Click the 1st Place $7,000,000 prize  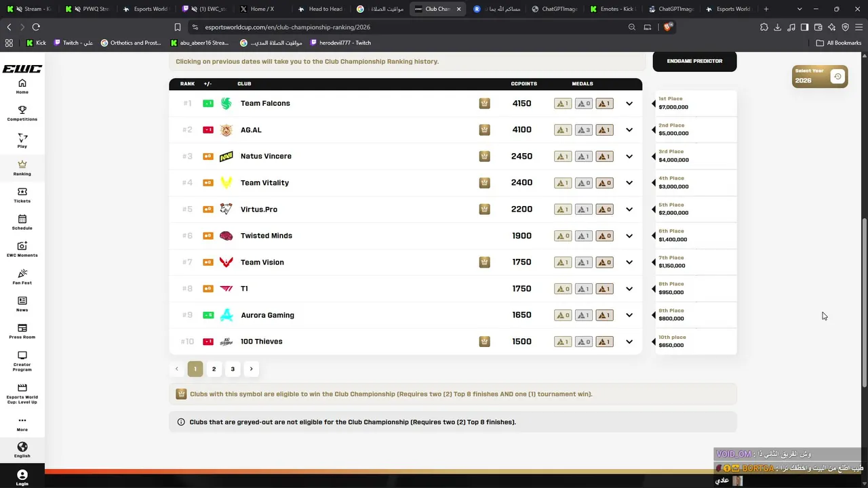696,103
